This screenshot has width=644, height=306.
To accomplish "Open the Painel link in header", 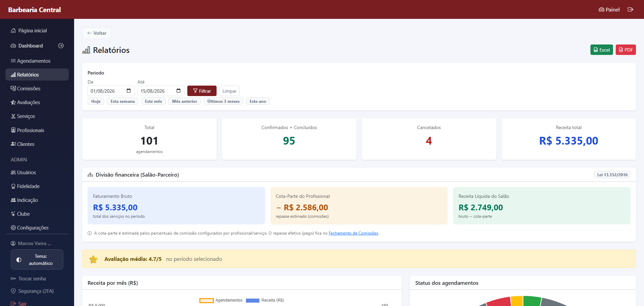I will 609,9.
